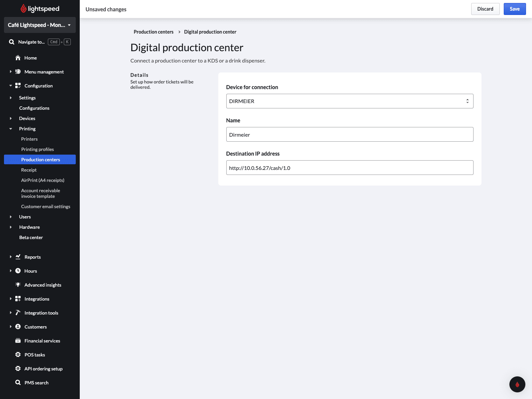Expand the Devices submenu

pos(11,118)
